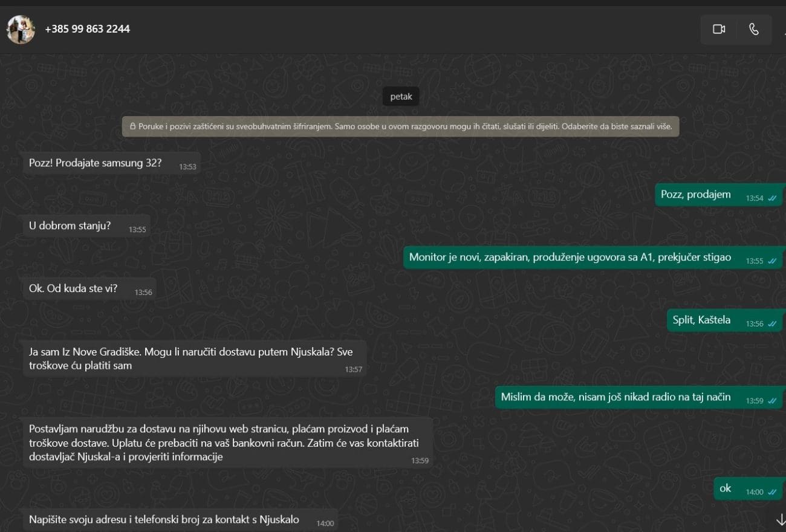The height and width of the screenshot is (532, 786).
Task: Click the lock icon in the encryption notice
Action: click(x=132, y=127)
